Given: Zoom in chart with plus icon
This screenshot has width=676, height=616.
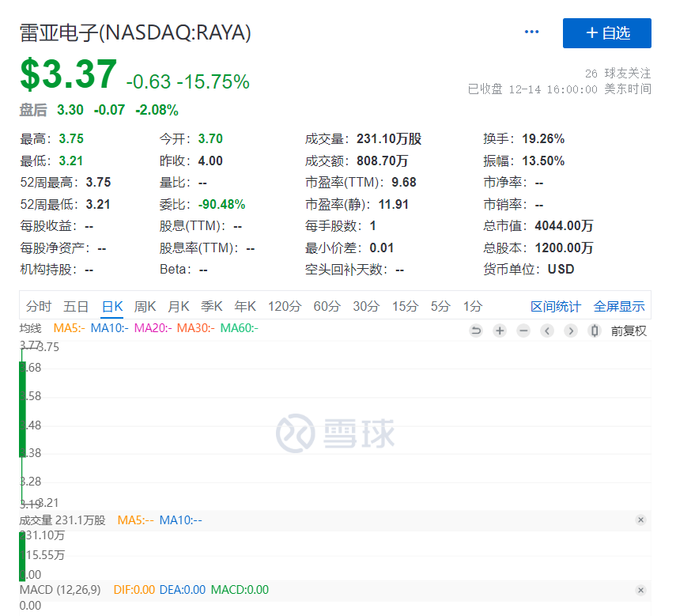Looking at the screenshot, I should (500, 331).
